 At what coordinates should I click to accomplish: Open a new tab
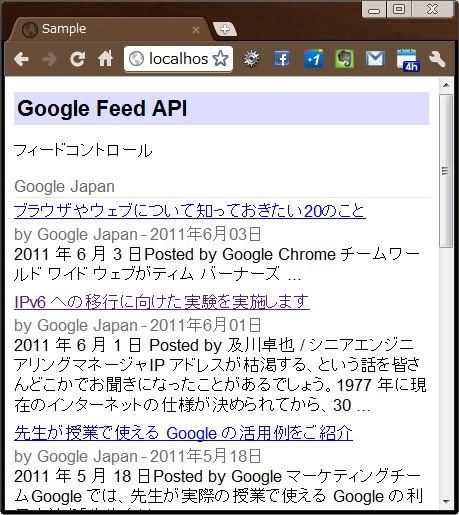(x=225, y=29)
